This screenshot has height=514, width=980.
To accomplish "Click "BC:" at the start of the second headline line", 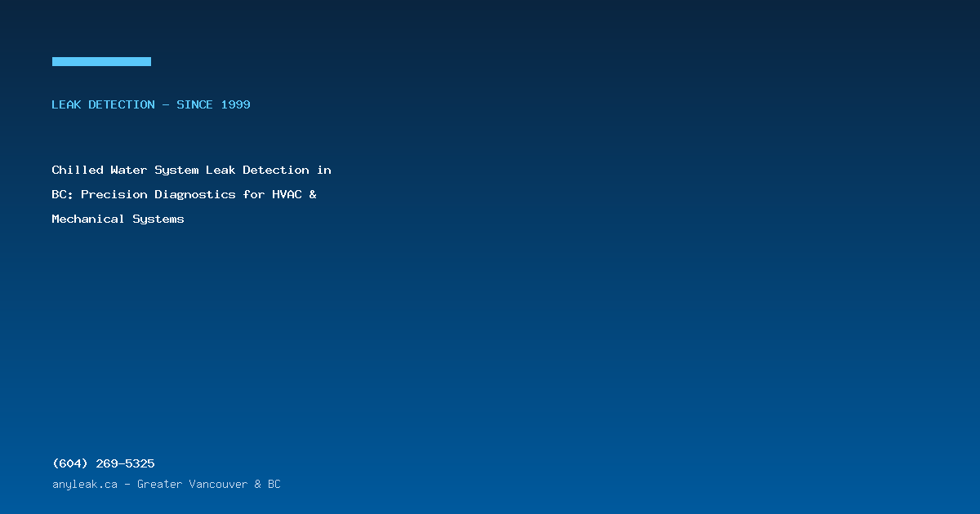I will 63,194.
